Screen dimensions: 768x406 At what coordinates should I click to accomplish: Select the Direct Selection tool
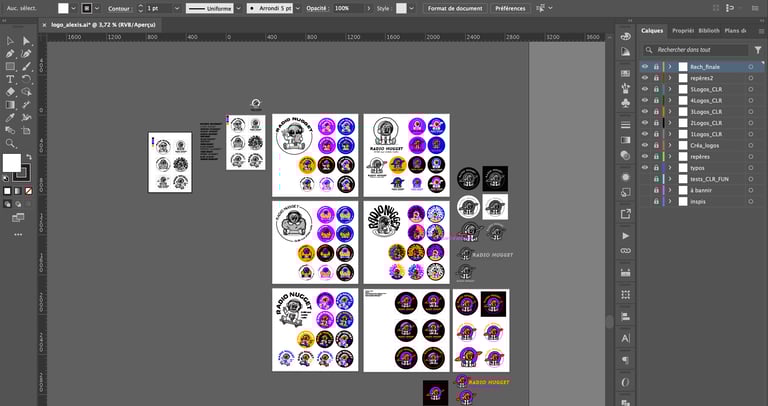click(26, 41)
